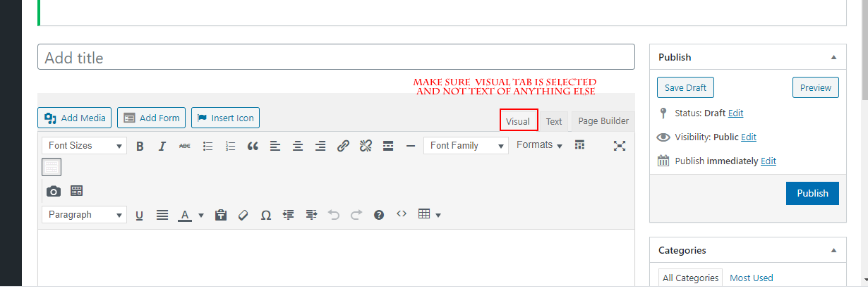Enable distraction-free fullscreen mode
868x291 pixels.
click(620, 146)
